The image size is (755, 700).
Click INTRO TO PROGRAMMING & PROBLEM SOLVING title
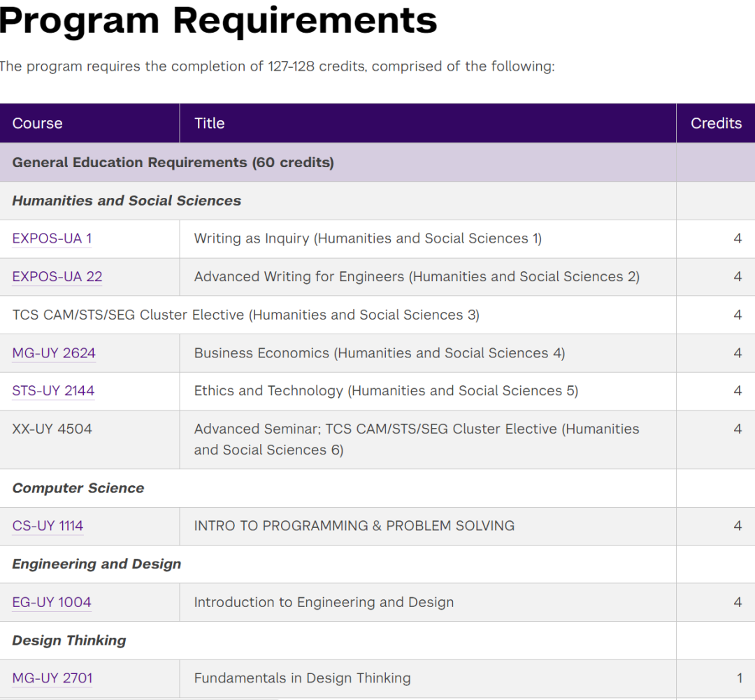point(354,526)
